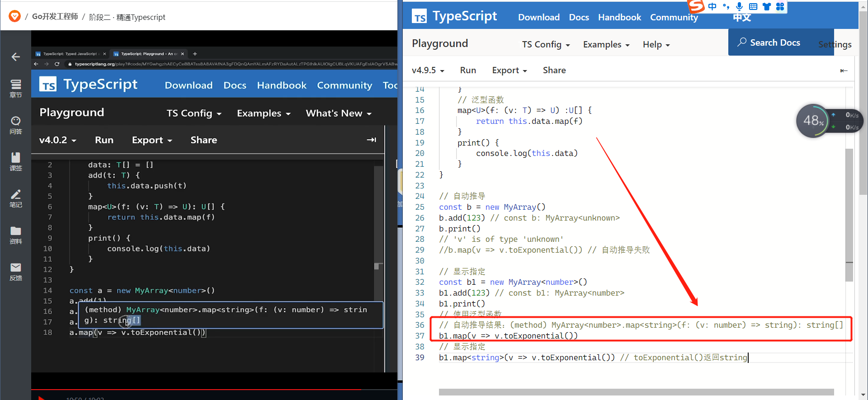Click the video browser's reload icon
Viewport: 868px width, 400px height.
point(57,64)
